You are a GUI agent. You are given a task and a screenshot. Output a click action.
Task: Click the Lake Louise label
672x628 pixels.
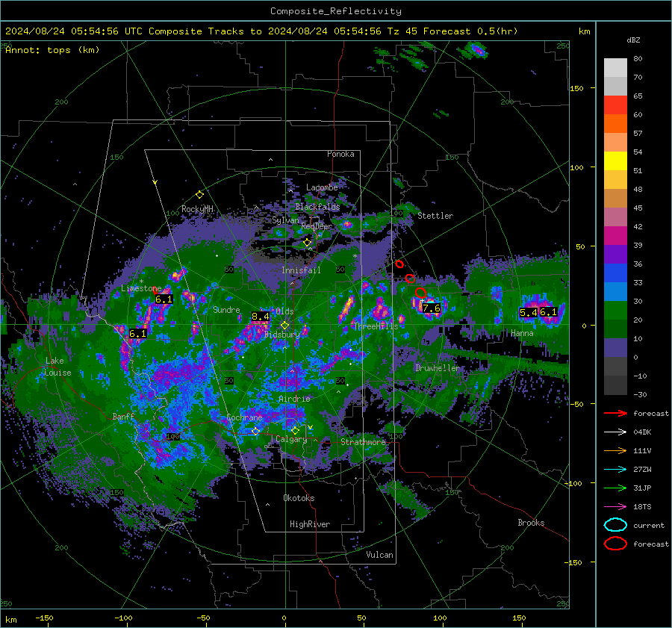57,367
